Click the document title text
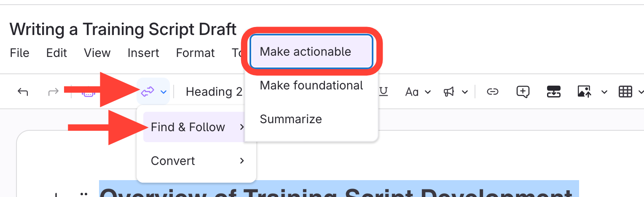 point(123,29)
